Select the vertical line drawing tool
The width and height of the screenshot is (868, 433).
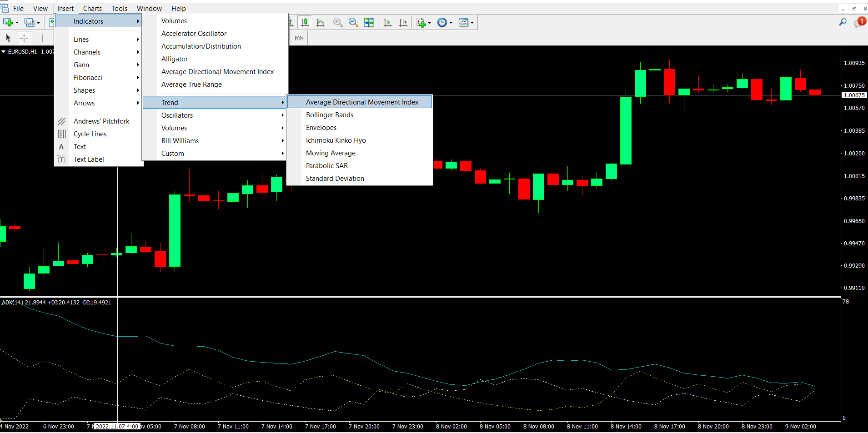coord(42,38)
